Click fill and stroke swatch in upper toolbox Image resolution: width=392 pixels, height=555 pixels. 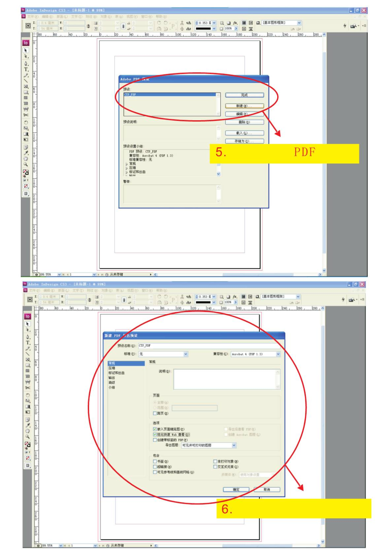[x=26, y=172]
